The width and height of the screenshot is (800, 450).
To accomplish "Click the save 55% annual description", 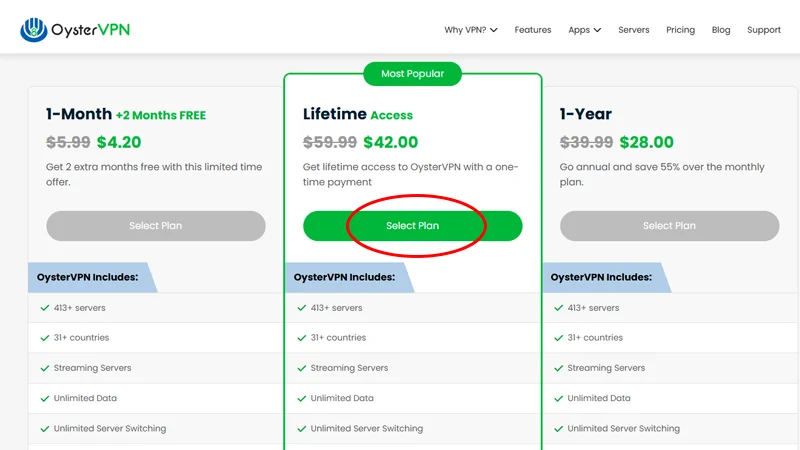I will pos(662,174).
